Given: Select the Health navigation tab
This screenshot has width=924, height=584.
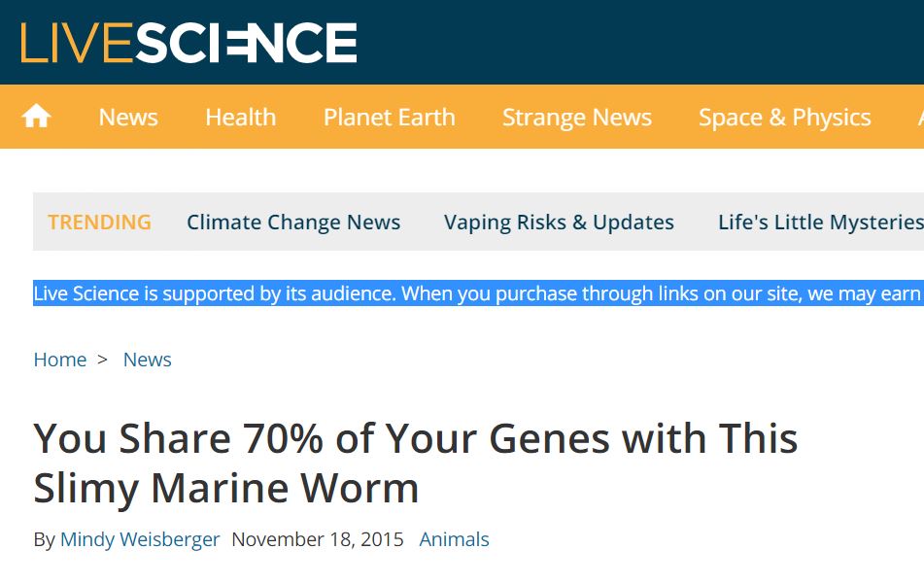Looking at the screenshot, I should 240,117.
